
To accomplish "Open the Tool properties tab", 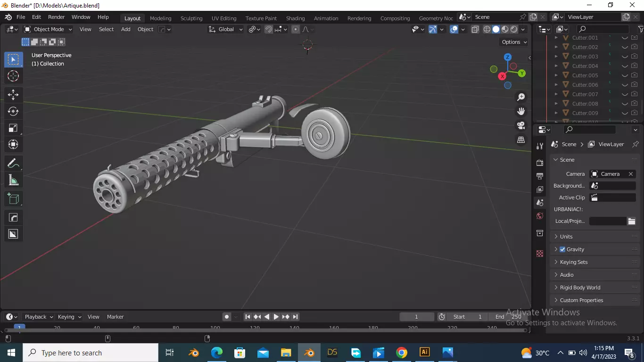I will pyautogui.click(x=540, y=146).
